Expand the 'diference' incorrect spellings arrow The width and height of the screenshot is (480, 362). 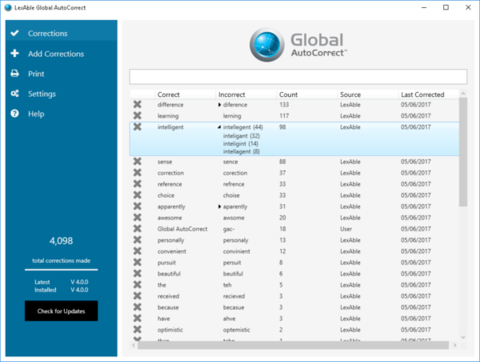coord(219,105)
